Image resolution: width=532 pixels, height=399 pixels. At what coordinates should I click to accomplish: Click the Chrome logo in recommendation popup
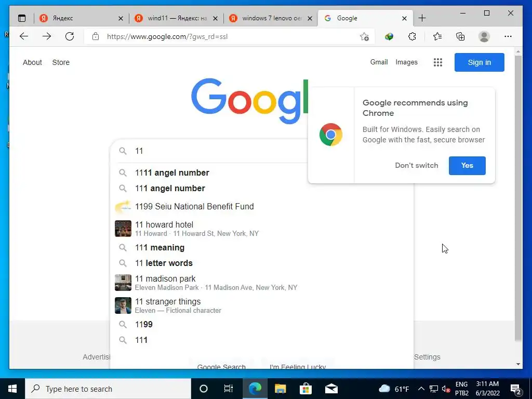click(331, 135)
